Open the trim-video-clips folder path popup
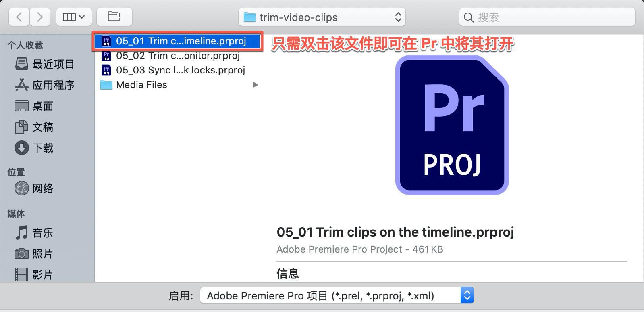Image resolution: width=644 pixels, height=312 pixels. tap(322, 17)
